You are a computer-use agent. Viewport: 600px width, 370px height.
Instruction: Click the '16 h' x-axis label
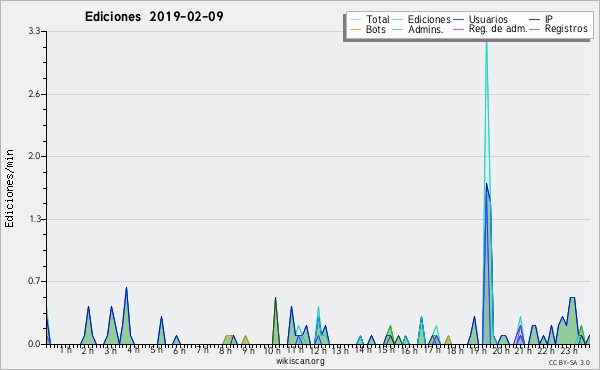tap(409, 351)
